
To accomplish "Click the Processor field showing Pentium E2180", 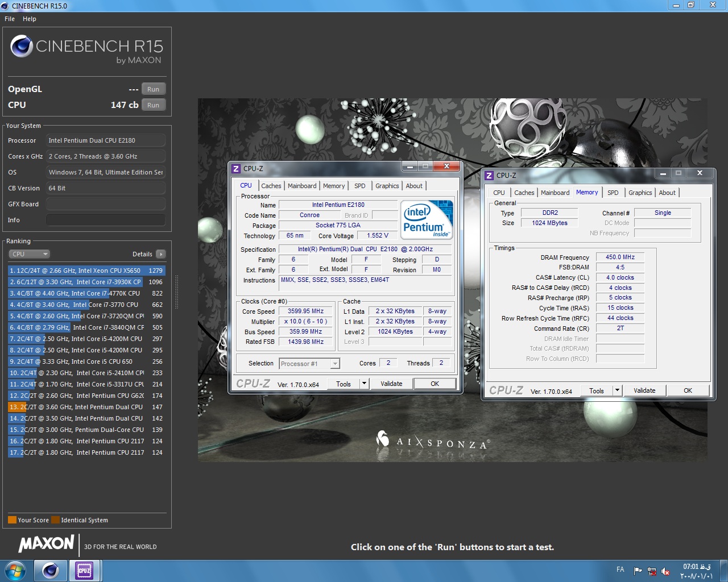I will [106, 140].
